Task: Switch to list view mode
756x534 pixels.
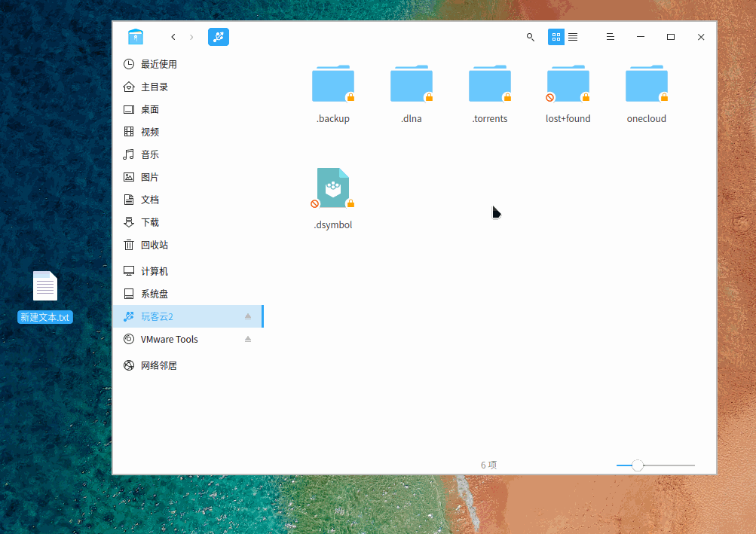Action: (573, 37)
